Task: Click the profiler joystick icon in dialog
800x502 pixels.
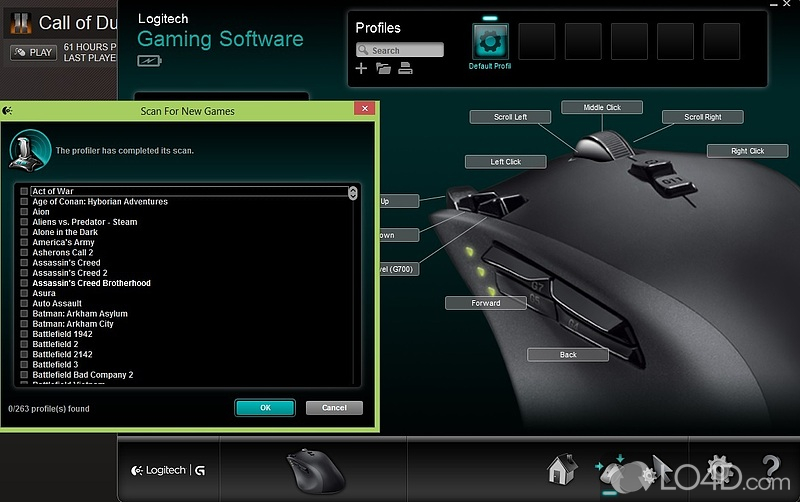Action: pos(30,150)
